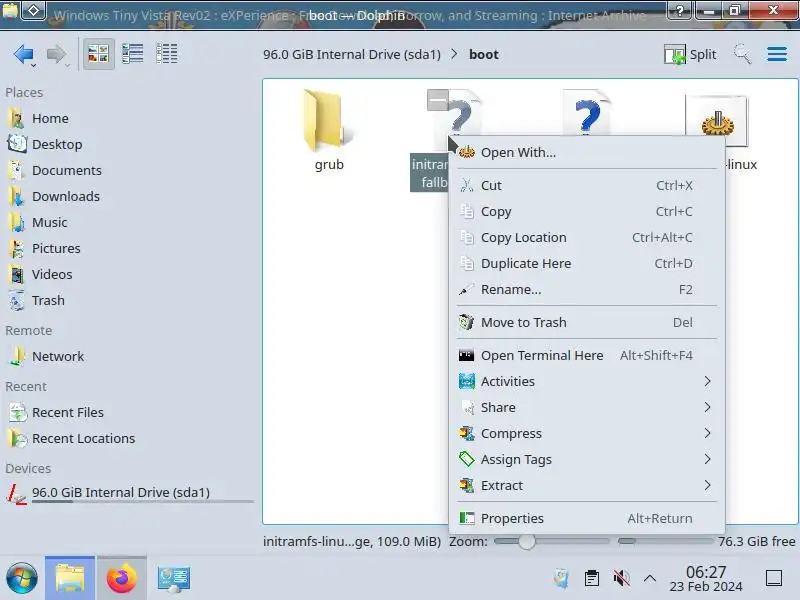Select the linux kernel file icon
Viewport: 800px width, 600px height.
(x=716, y=121)
